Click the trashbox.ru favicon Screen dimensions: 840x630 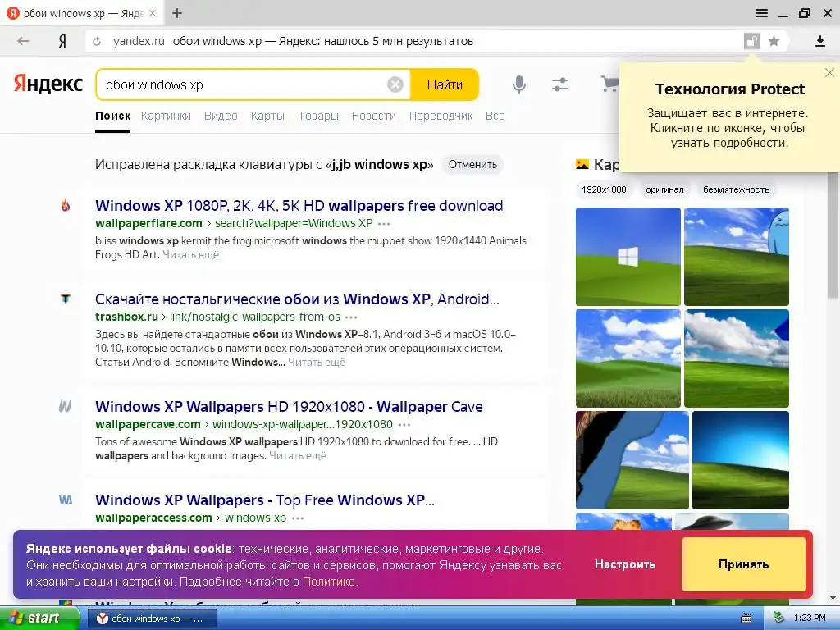click(x=66, y=299)
